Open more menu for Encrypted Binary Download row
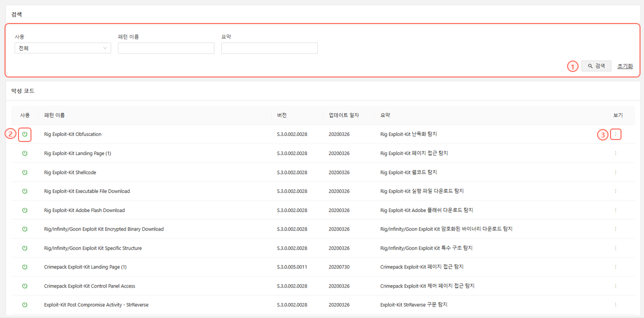This screenshot has width=644, height=318. point(616,229)
